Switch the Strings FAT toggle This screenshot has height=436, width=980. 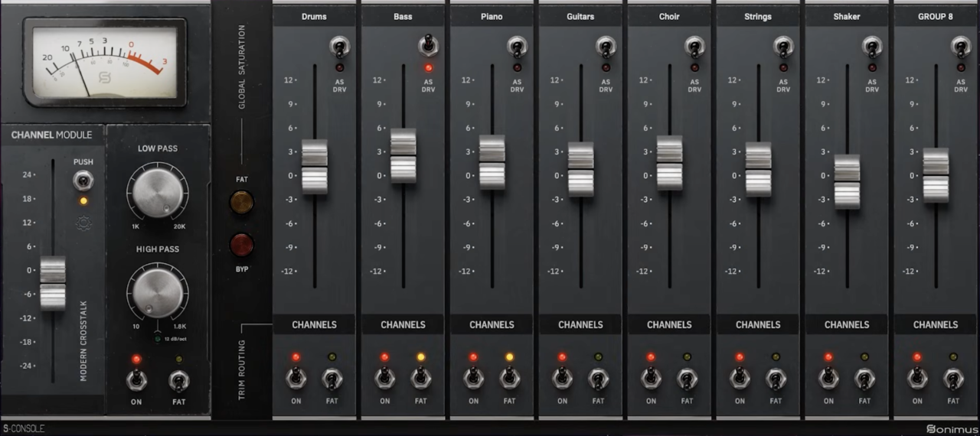pyautogui.click(x=776, y=378)
